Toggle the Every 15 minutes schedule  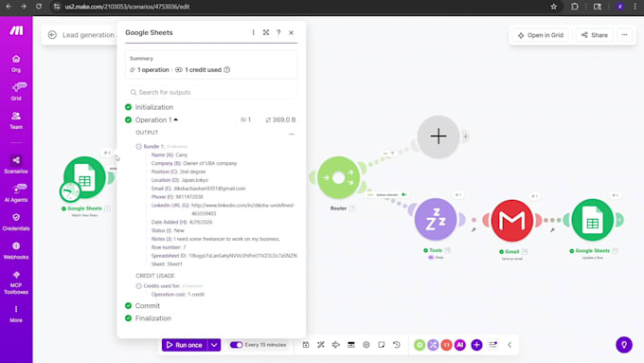(x=236, y=345)
